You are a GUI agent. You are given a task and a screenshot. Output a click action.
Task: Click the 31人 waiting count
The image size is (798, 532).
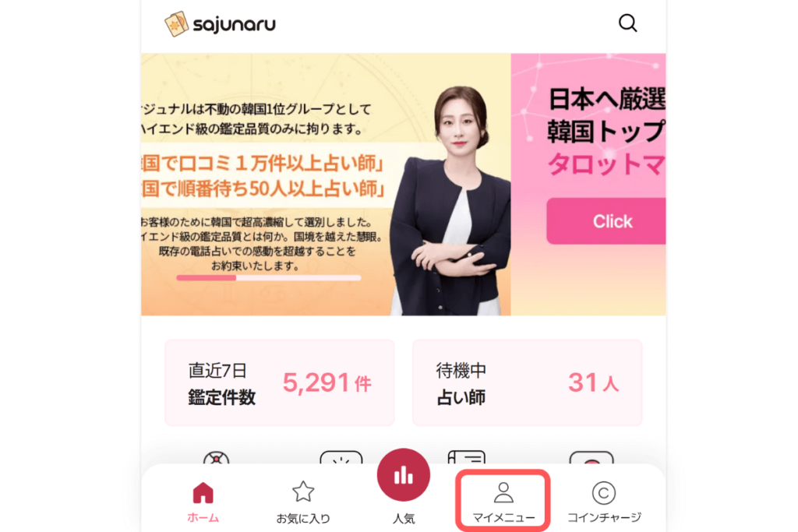pyautogui.click(x=593, y=383)
